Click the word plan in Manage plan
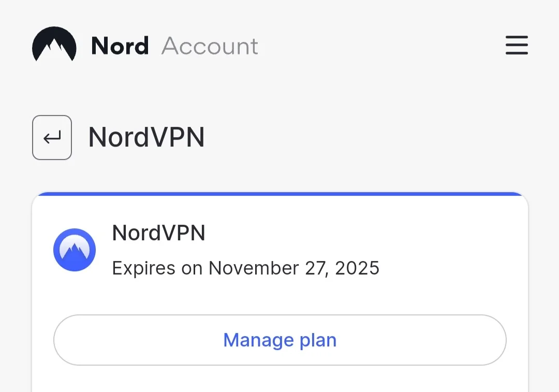The height and width of the screenshot is (392, 559). coord(318,341)
